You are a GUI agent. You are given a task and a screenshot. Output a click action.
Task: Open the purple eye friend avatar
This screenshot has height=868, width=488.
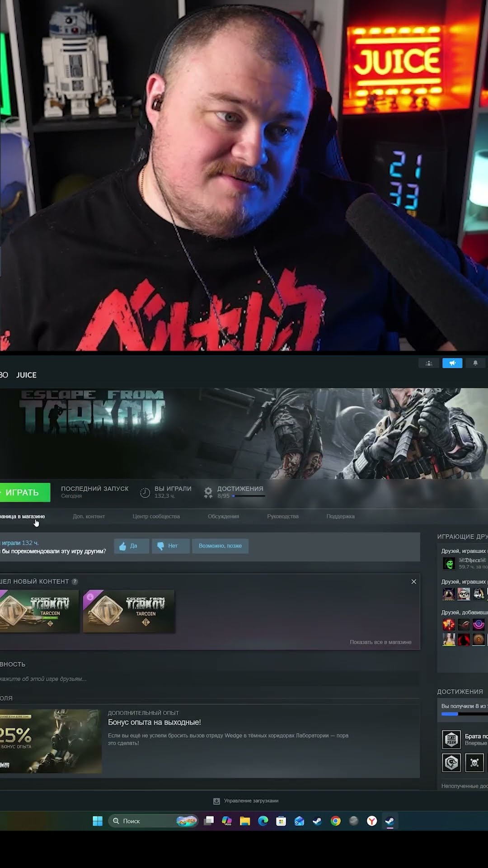coord(479,624)
